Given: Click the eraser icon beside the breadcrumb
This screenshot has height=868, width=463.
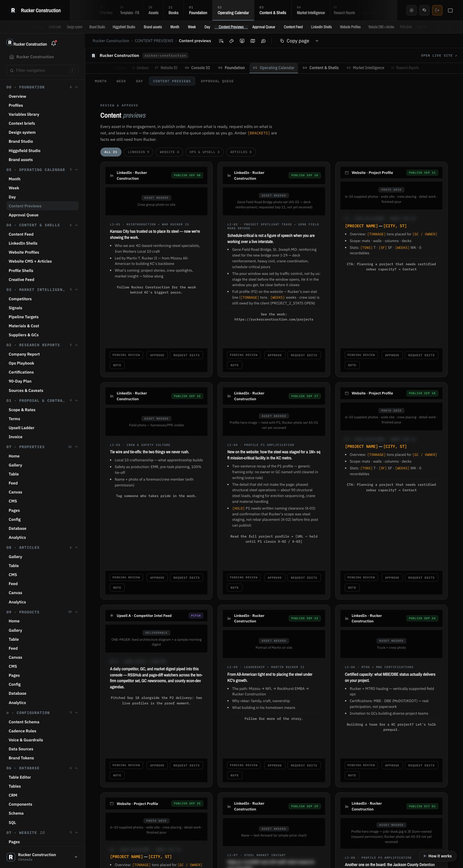Looking at the screenshot, I should click(232, 41).
